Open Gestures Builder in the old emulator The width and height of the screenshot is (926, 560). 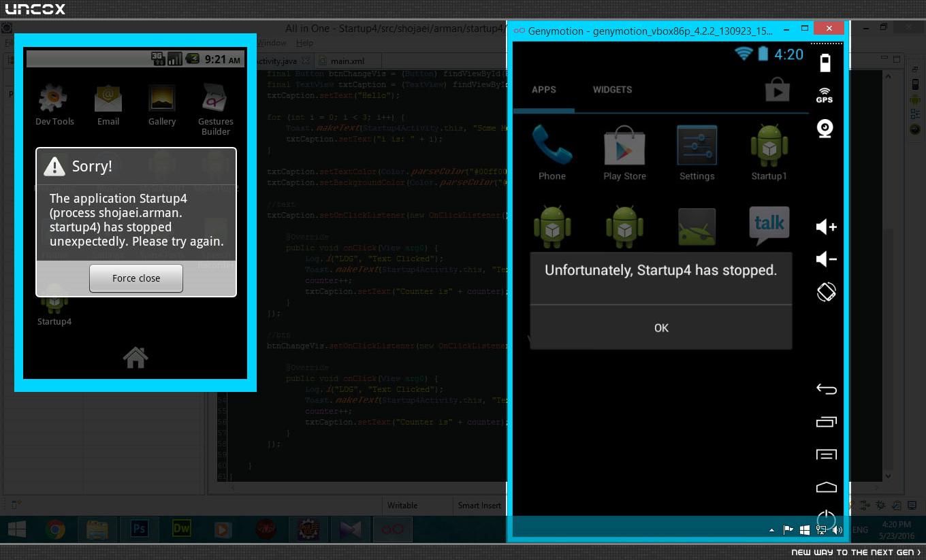click(216, 110)
